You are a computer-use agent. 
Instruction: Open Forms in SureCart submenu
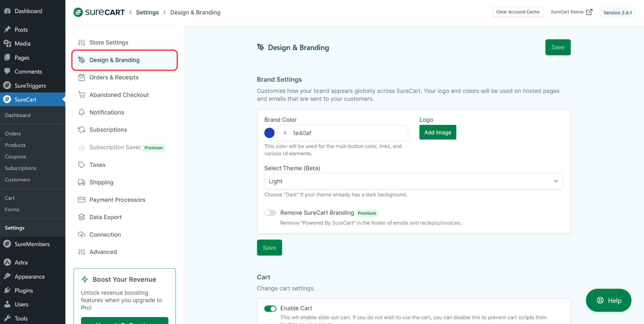point(12,210)
